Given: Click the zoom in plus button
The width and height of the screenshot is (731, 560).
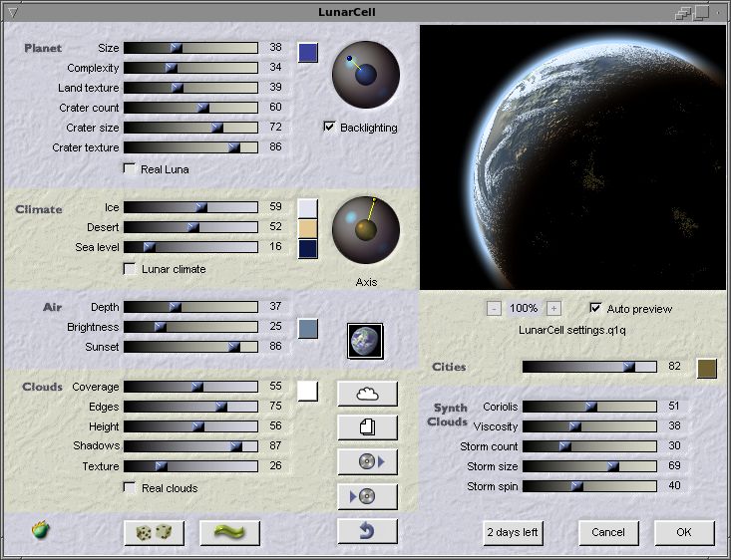Looking at the screenshot, I should pyautogui.click(x=553, y=309).
